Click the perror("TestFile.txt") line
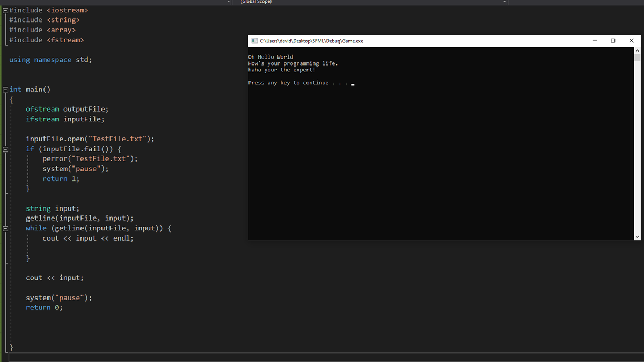 tap(90, 159)
